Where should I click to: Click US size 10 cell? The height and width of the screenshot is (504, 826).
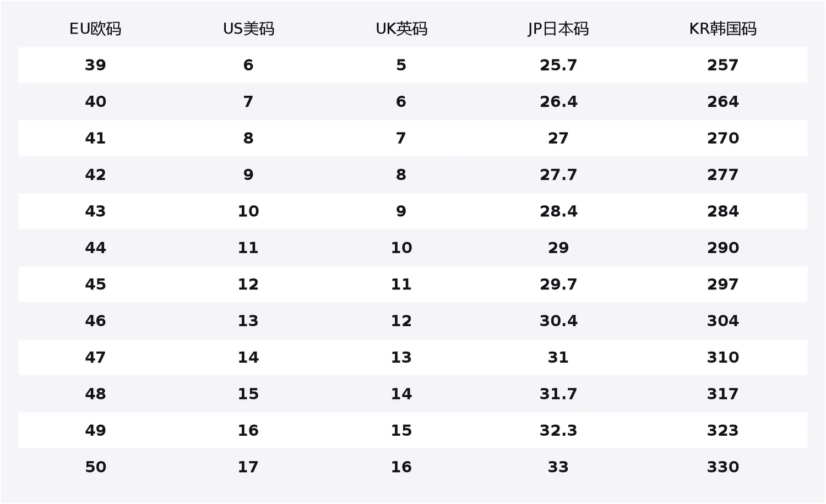(x=248, y=211)
